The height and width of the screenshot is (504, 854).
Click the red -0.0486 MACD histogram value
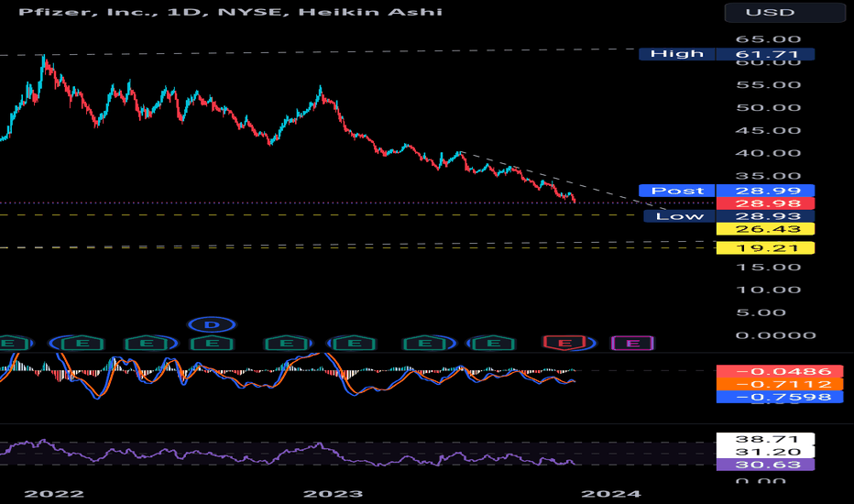780,372
